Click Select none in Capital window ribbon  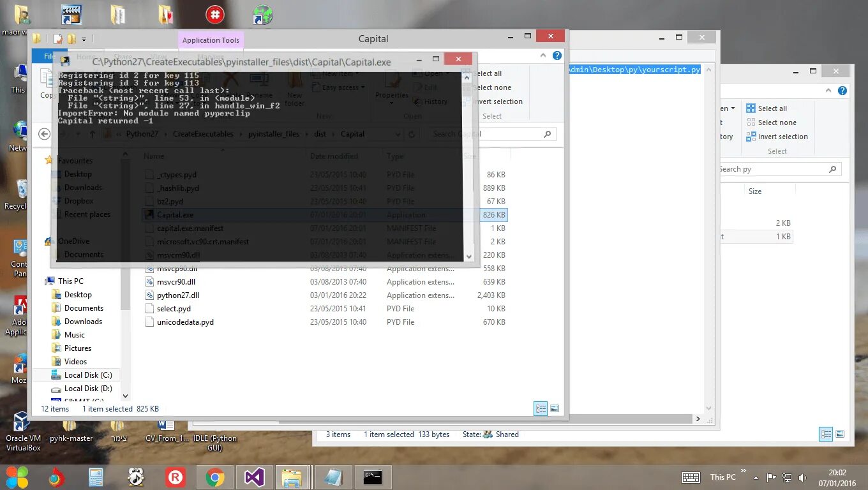coord(493,87)
